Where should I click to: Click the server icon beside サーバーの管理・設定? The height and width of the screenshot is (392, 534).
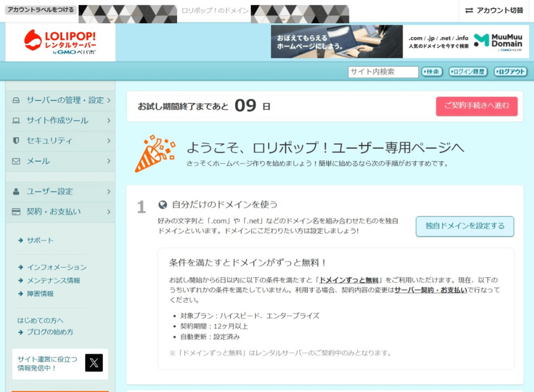[x=16, y=100]
